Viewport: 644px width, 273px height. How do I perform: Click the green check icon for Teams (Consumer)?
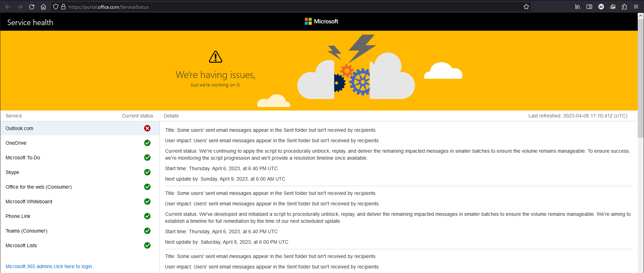pyautogui.click(x=147, y=231)
